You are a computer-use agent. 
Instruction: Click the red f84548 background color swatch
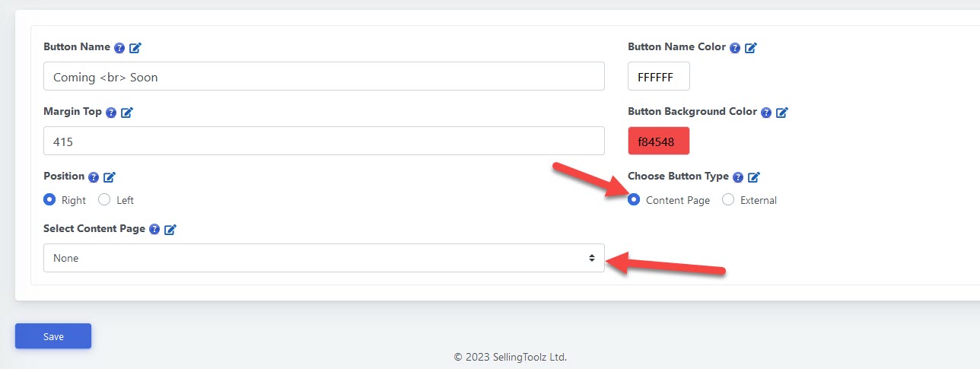tap(658, 142)
